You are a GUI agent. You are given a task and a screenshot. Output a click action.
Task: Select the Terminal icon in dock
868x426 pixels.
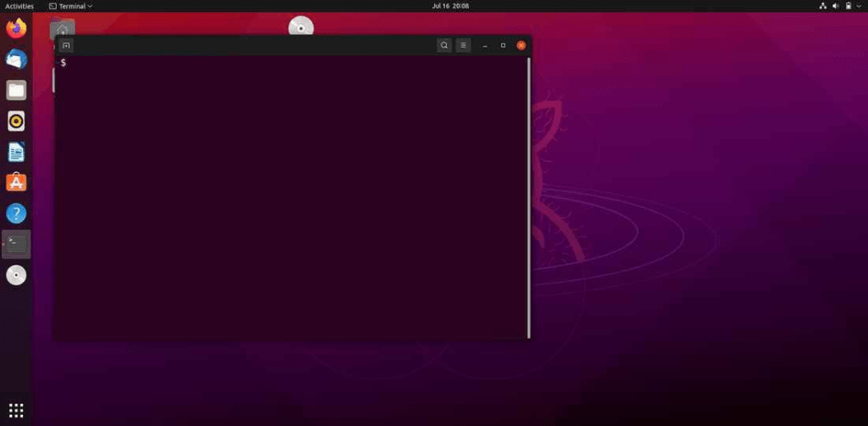[x=16, y=244]
